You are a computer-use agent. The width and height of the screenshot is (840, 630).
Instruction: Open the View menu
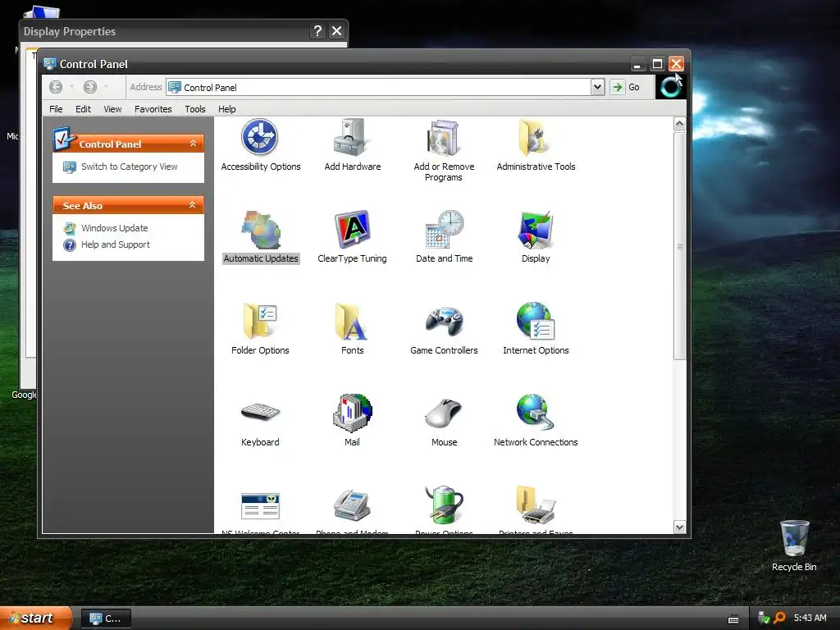point(112,109)
